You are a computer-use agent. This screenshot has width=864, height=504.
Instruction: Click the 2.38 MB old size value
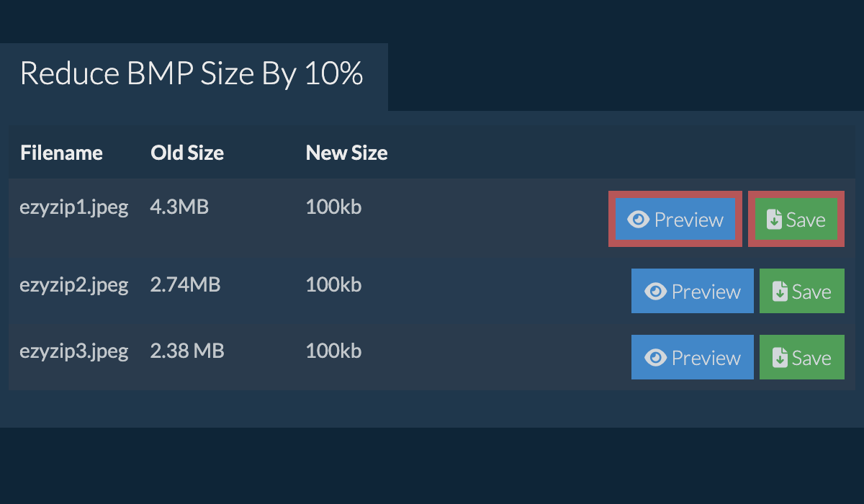pos(187,351)
